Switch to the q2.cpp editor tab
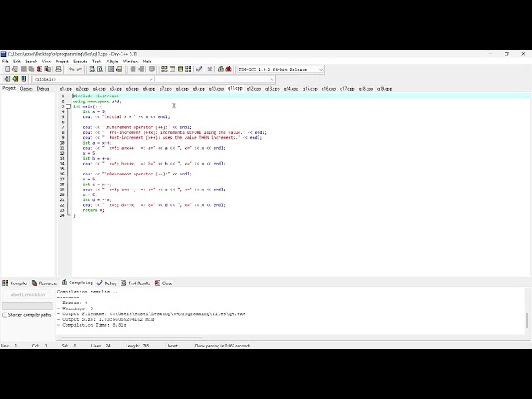The height and width of the screenshot is (399, 532). (82, 89)
